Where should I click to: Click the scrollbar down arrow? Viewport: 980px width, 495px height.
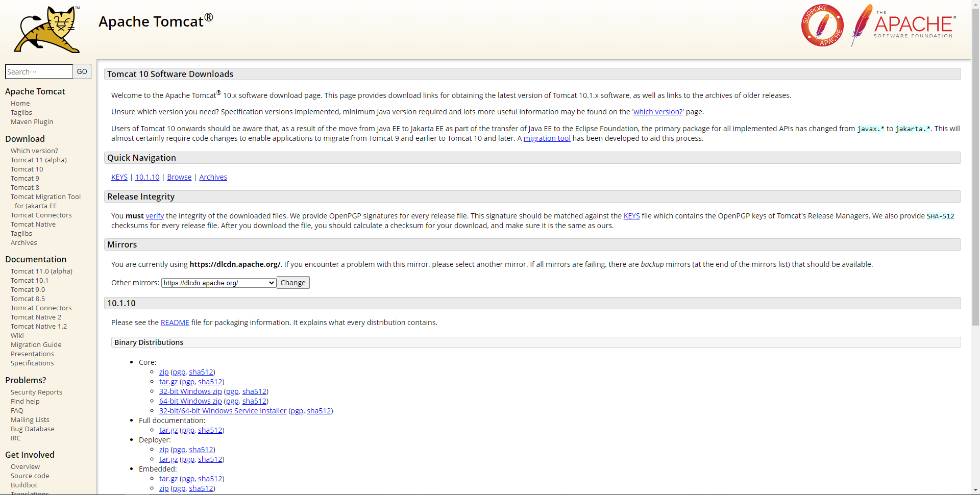click(975, 490)
